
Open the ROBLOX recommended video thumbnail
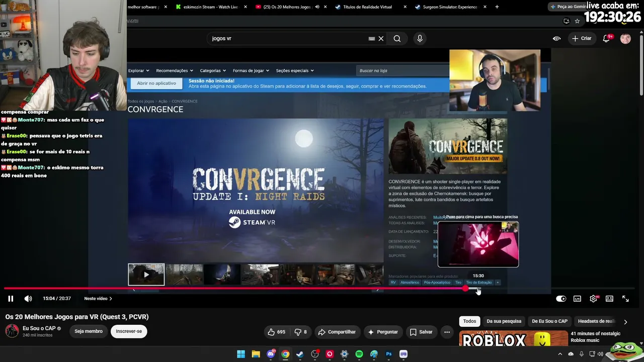[x=513, y=338]
